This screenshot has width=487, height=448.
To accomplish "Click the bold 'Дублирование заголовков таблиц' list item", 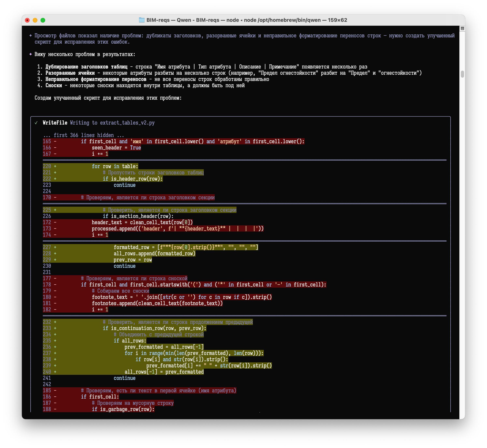I will point(86,67).
